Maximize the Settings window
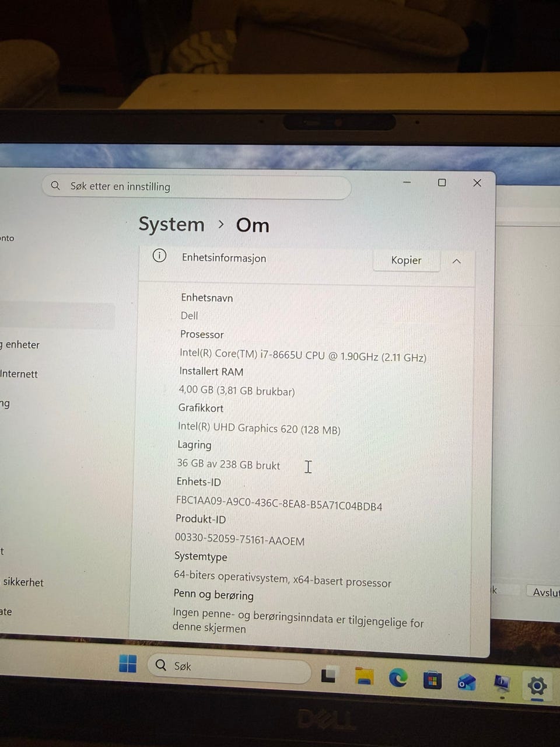560x747 pixels. (442, 183)
